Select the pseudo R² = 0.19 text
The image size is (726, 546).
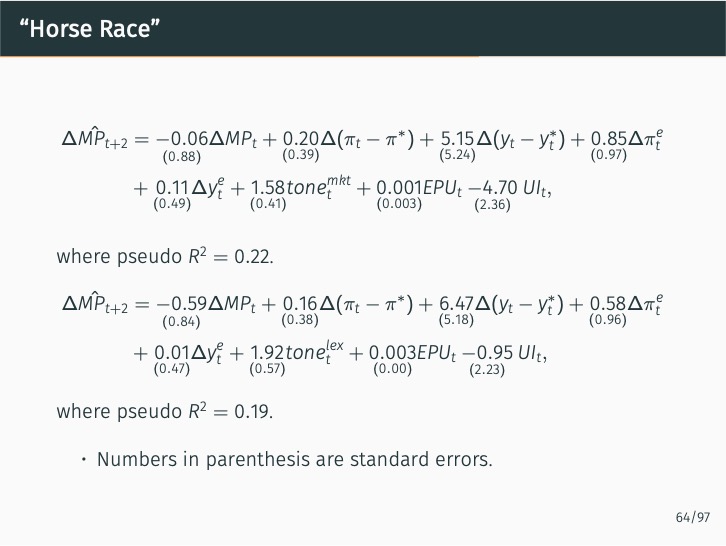[x=165, y=411]
